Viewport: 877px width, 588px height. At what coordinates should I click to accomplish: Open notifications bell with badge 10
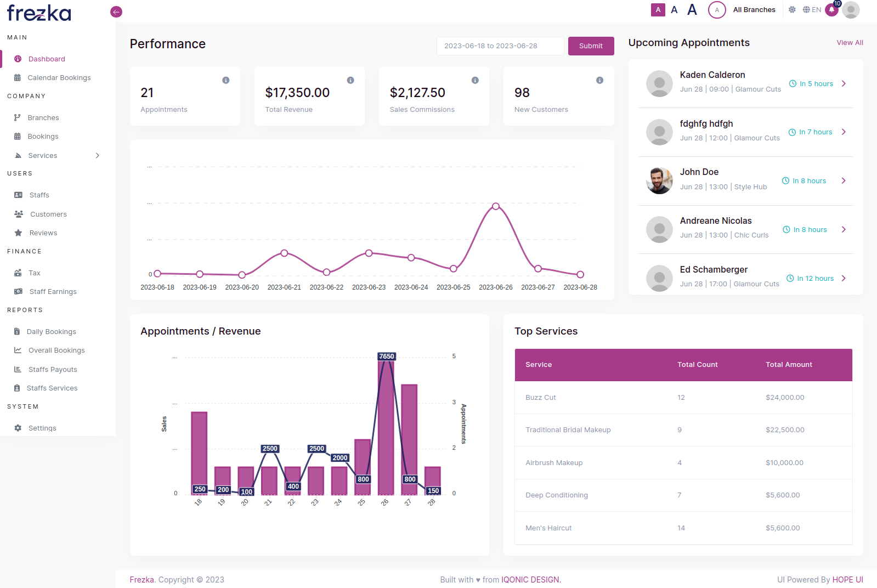(x=832, y=9)
